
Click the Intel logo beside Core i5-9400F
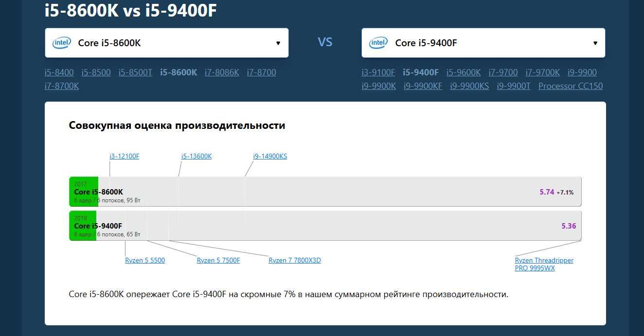[x=378, y=43]
